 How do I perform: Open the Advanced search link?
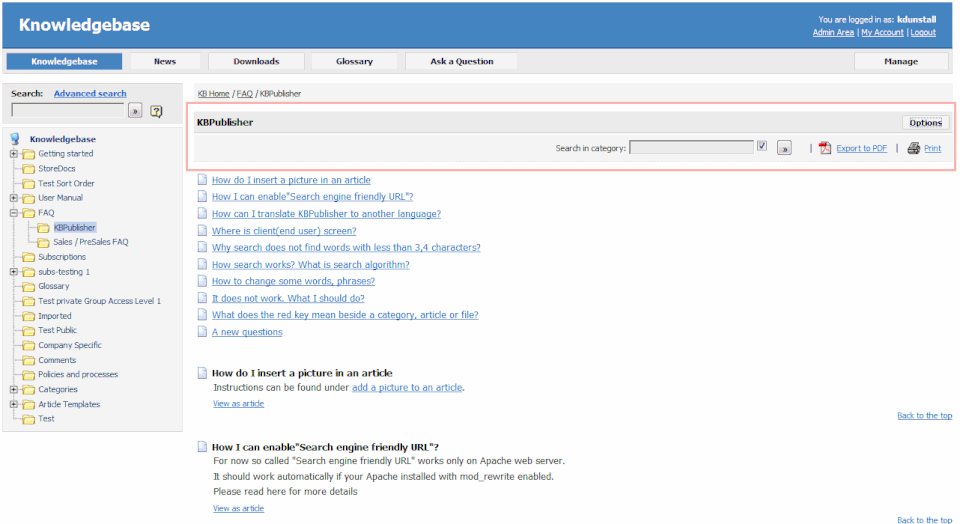[x=90, y=94]
